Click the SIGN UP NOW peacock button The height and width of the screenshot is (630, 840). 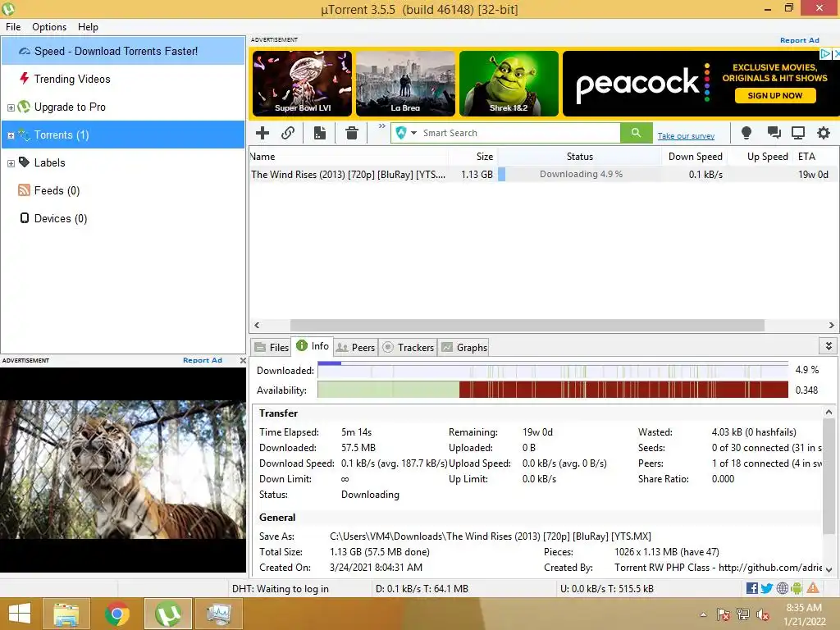coord(774,95)
